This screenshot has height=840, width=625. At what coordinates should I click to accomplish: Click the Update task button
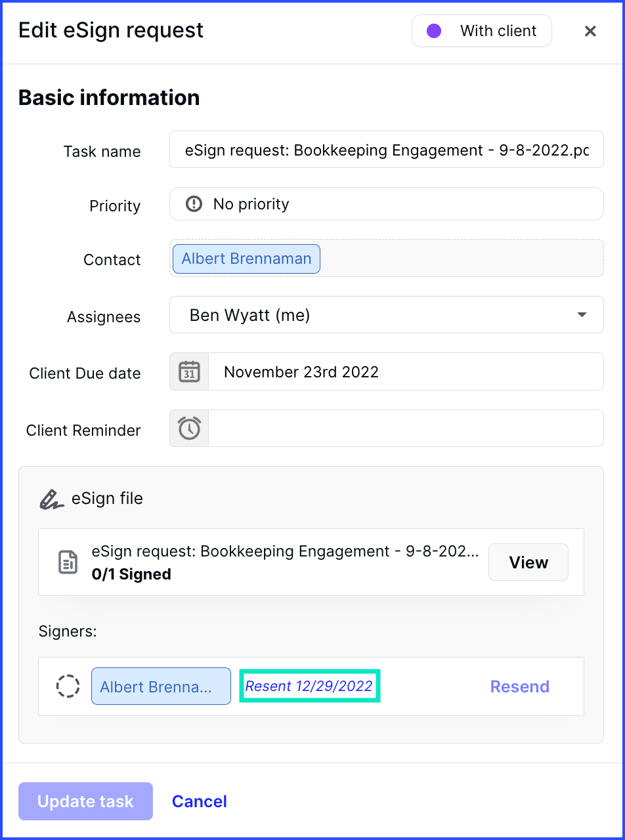85,801
